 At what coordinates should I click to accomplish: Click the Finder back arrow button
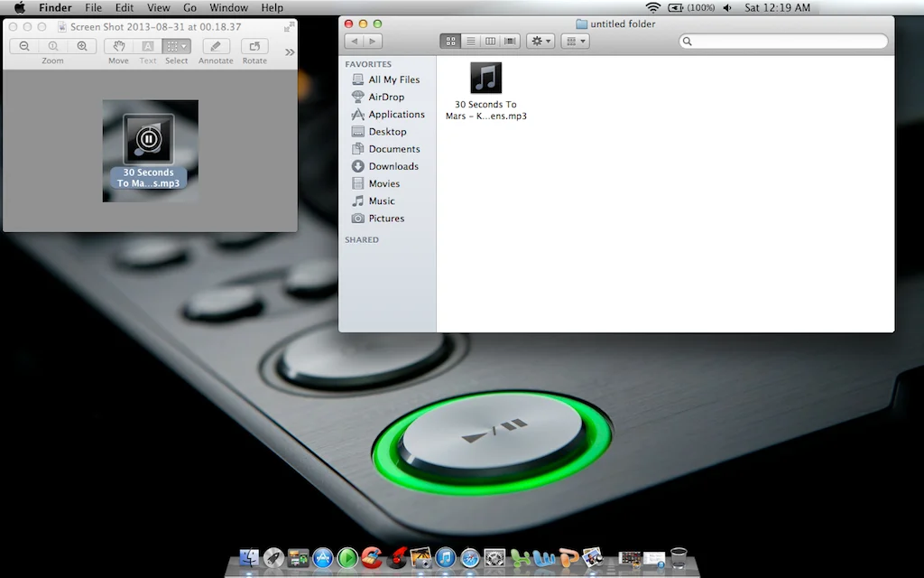(354, 42)
